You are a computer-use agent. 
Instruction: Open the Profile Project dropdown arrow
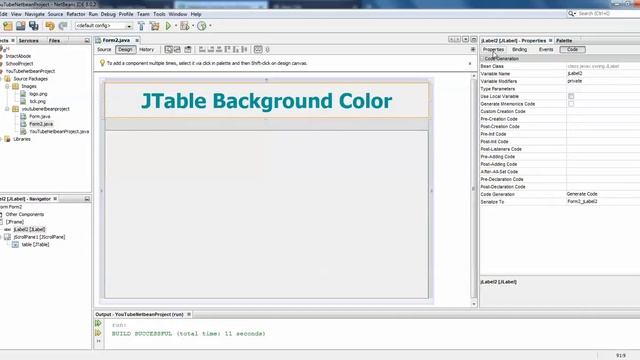pyautogui.click(x=210, y=26)
